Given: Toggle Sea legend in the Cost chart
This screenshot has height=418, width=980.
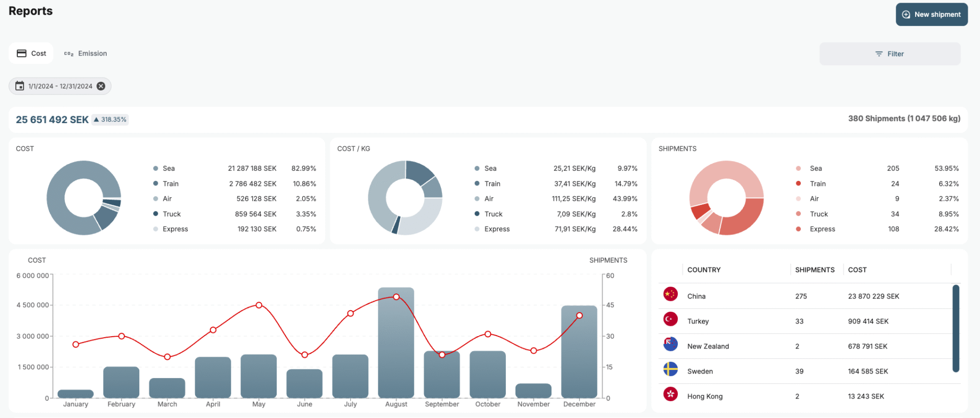Looking at the screenshot, I should point(168,168).
